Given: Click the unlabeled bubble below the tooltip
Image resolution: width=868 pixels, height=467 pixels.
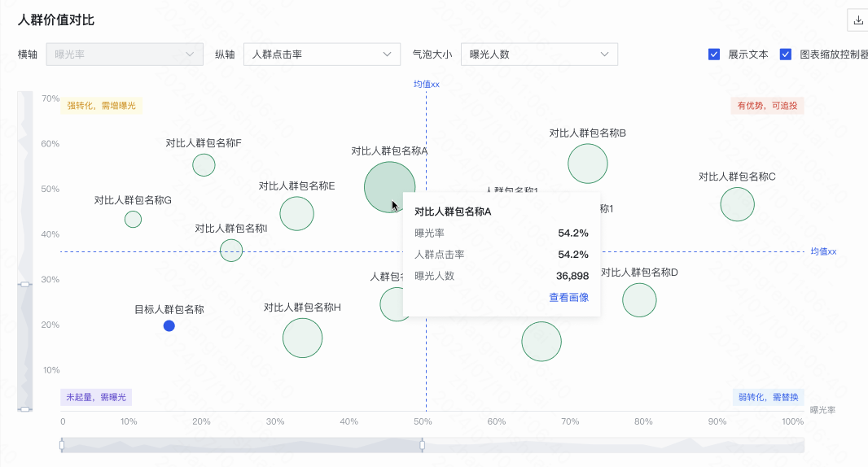Looking at the screenshot, I should [541, 342].
